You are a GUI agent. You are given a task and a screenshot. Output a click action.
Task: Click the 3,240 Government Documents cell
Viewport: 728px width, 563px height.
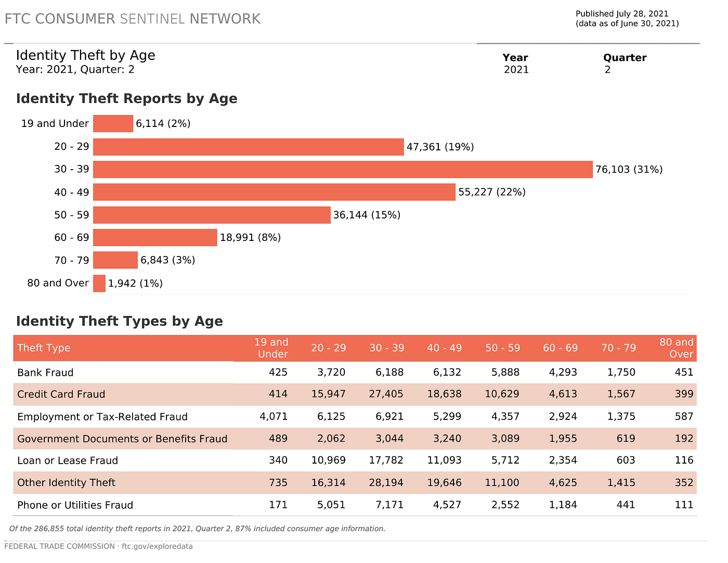click(447, 439)
